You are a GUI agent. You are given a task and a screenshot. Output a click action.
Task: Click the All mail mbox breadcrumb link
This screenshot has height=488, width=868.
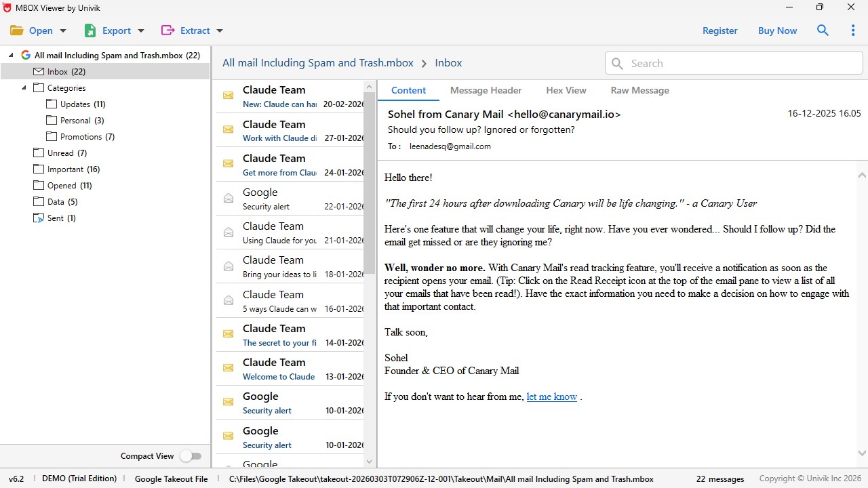(318, 63)
